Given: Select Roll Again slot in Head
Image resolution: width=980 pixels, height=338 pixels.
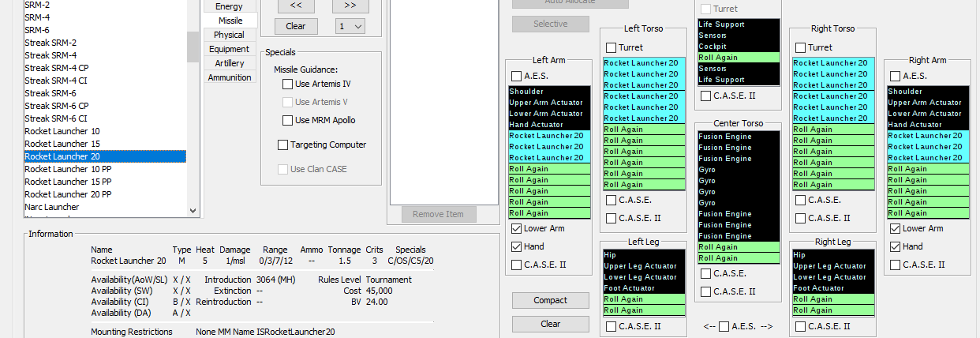Looking at the screenshot, I should 738,58.
